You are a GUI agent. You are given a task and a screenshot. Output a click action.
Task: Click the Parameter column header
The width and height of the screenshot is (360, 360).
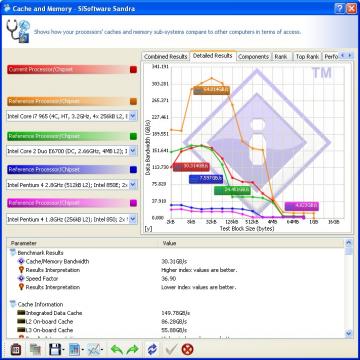[x=83, y=243]
